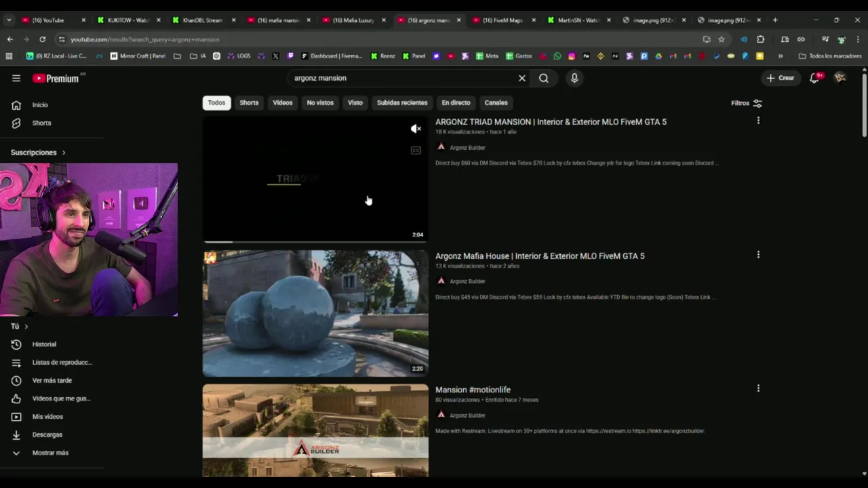This screenshot has height=488, width=868.
Task: Open the Instagram bookmark icon
Action: point(572,56)
